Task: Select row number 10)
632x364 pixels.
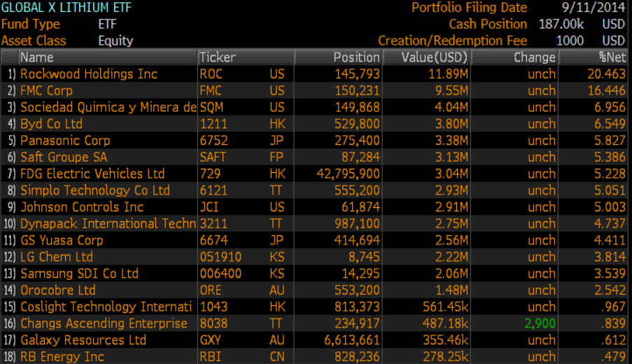Action: pyautogui.click(x=10, y=223)
